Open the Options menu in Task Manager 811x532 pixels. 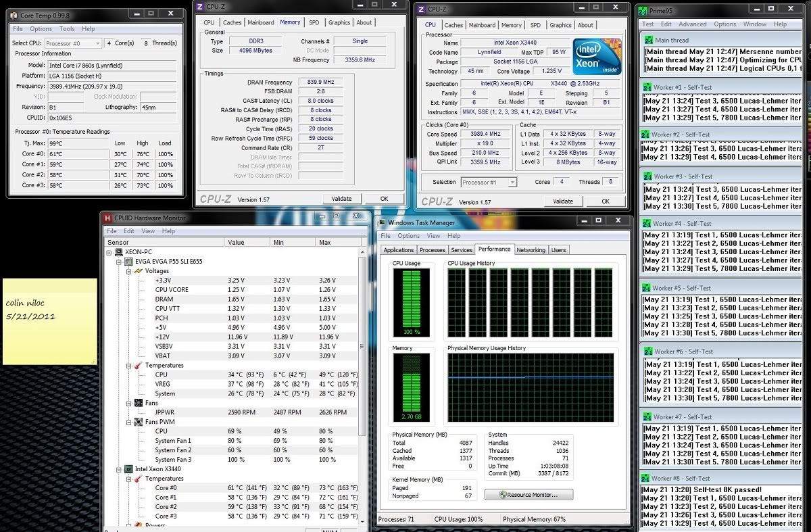(x=409, y=236)
